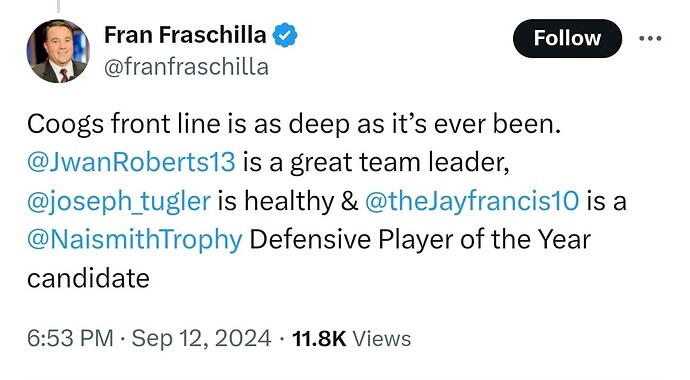
Task: Open the @JwanRoberts13 mention
Action: (x=131, y=161)
